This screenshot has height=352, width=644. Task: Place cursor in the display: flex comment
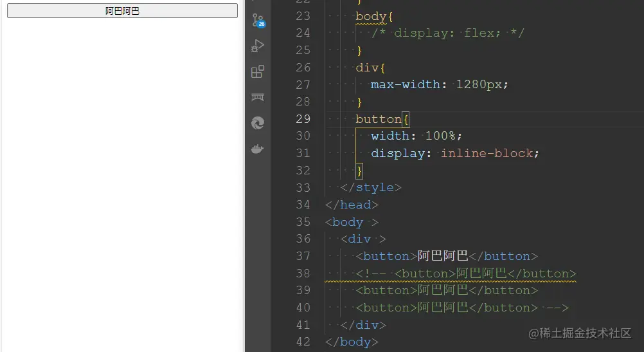click(448, 33)
